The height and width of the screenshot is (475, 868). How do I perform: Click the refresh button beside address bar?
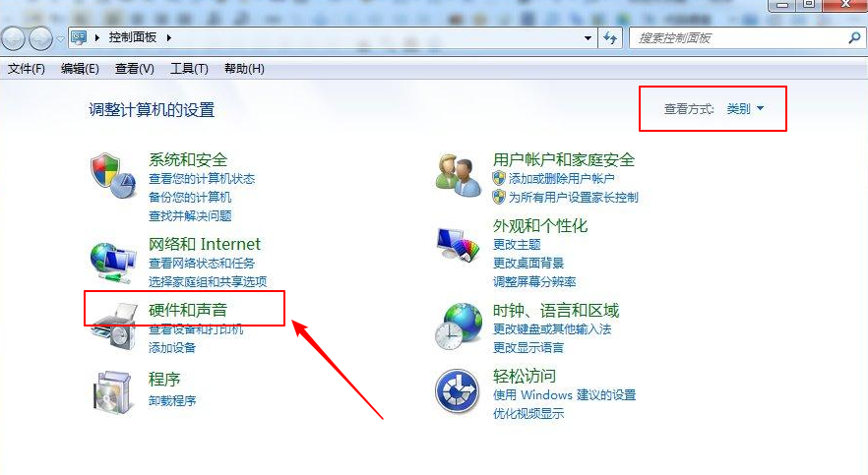click(610, 37)
